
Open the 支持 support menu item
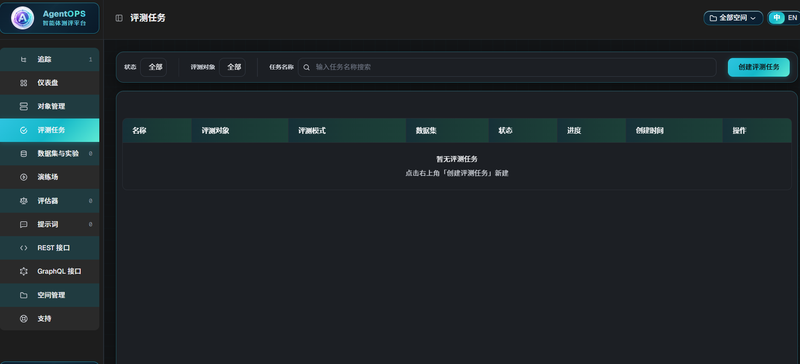click(x=49, y=319)
